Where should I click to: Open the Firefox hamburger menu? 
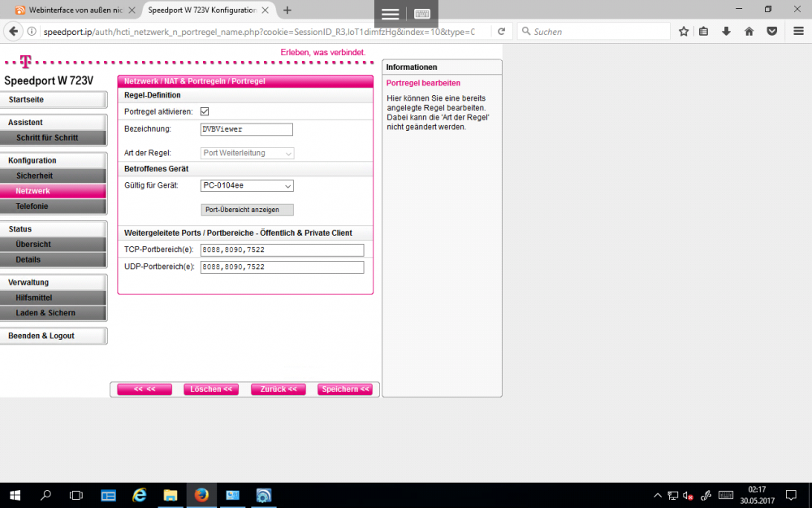798,32
